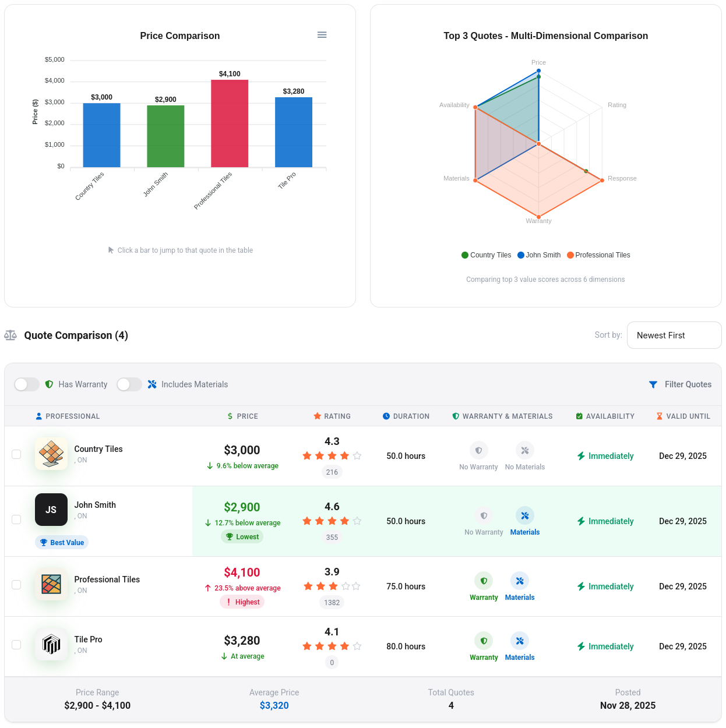Click the scales icon beside Quote Comparison heading
Screen dimensions: 726x728
click(10, 335)
